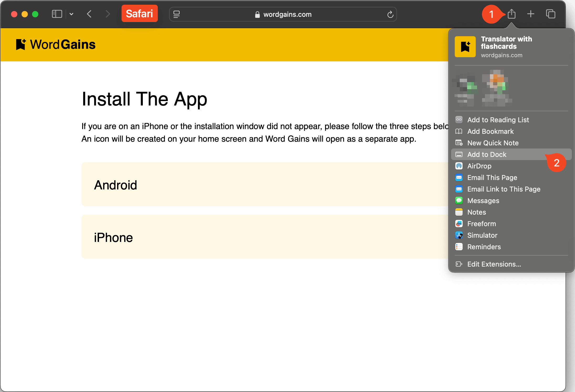This screenshot has height=392, width=575.
Task: Click the wordgains.com address field
Action: (x=283, y=14)
